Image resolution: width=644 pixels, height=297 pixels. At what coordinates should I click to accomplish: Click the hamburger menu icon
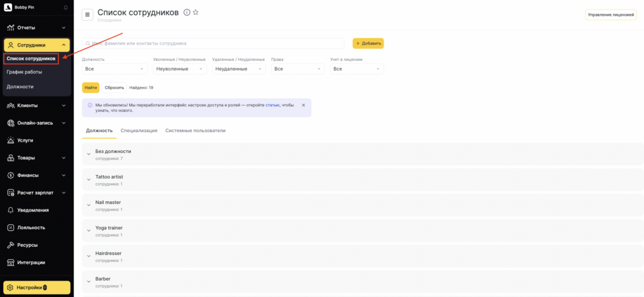tap(87, 14)
